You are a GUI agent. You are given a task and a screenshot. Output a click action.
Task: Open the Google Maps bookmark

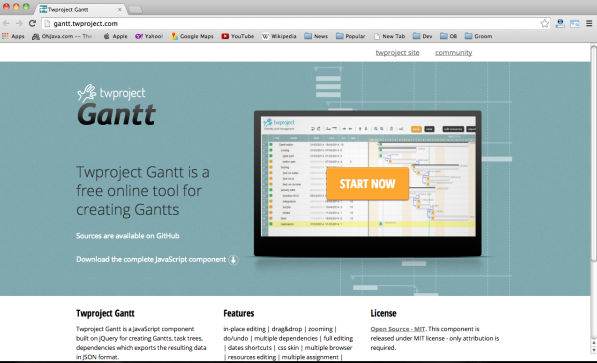pos(192,36)
